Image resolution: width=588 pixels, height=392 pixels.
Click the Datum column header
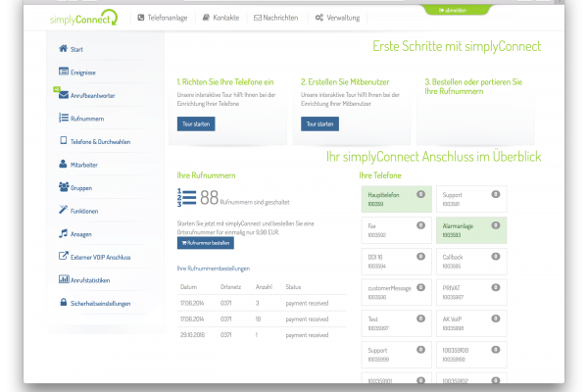tap(188, 287)
